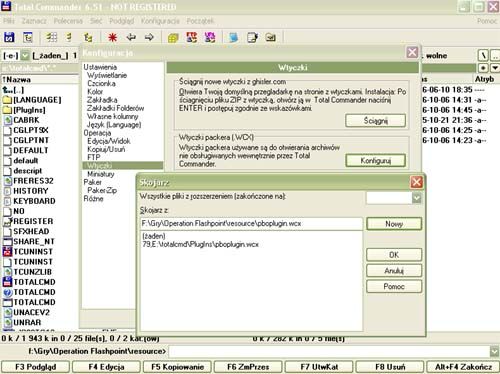Go to parent directory [..] entry
Screen dimensions: 500x374
pyautogui.click(x=13, y=90)
